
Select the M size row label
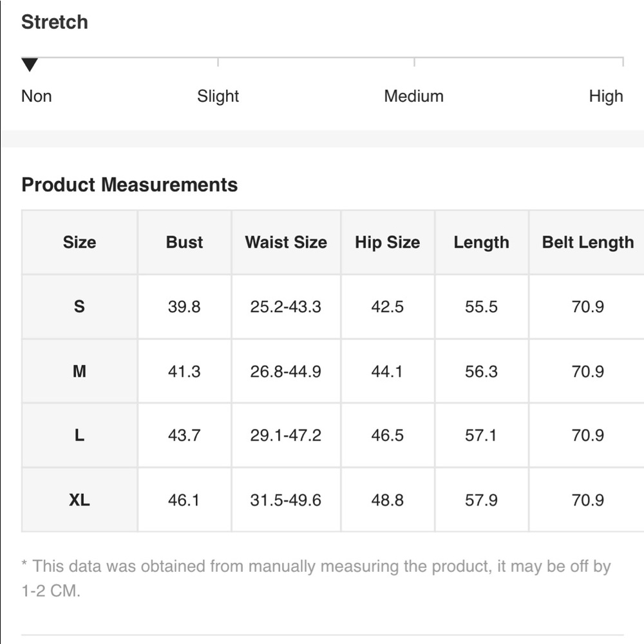(79, 371)
